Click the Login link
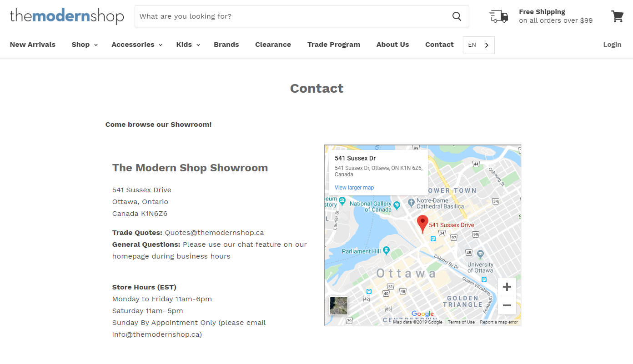 point(612,45)
